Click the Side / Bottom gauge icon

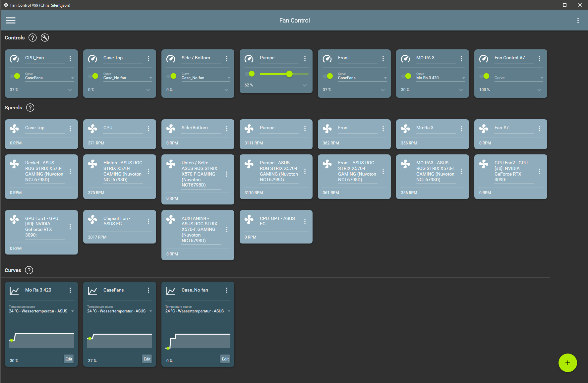171,59
